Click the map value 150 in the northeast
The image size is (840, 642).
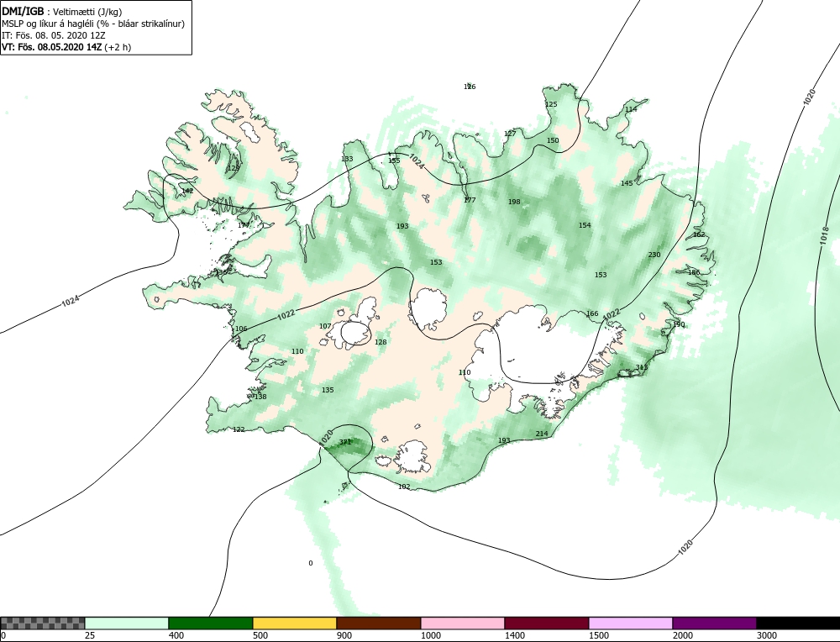pyautogui.click(x=553, y=140)
